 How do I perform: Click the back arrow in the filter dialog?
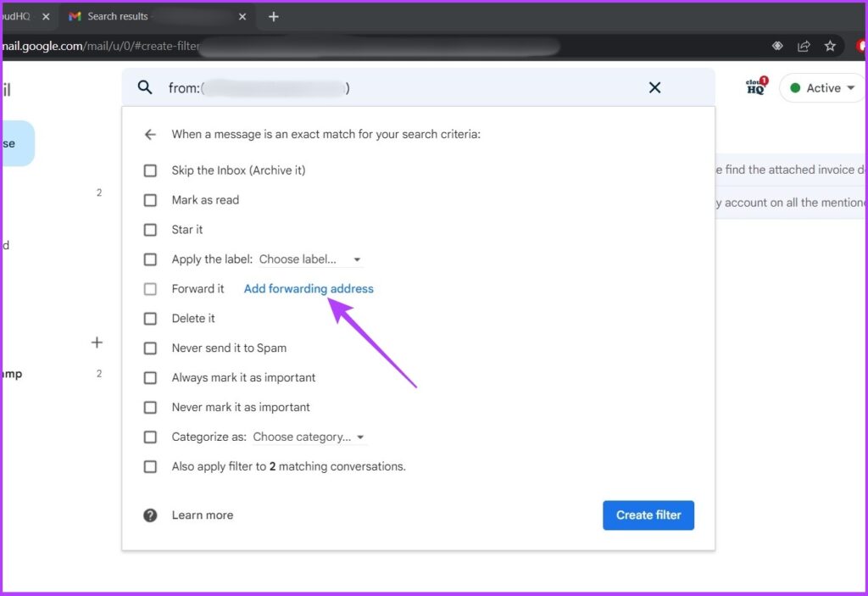(150, 134)
